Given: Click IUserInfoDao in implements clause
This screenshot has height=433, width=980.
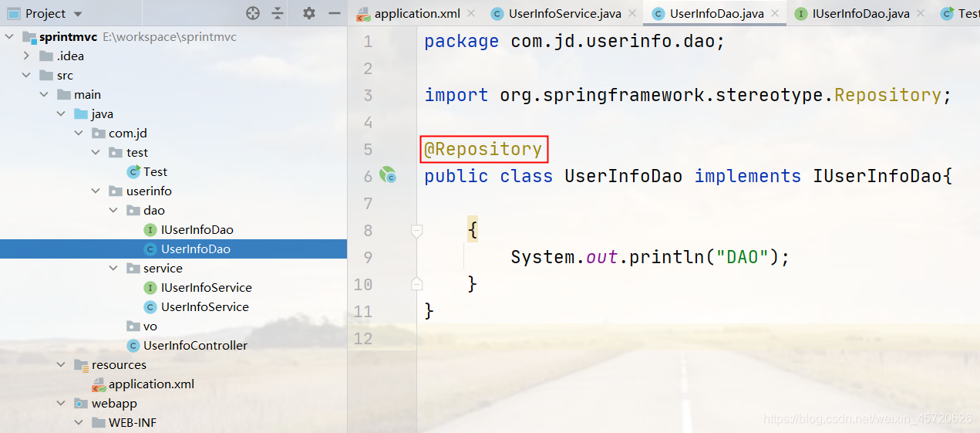Looking at the screenshot, I should (877, 176).
